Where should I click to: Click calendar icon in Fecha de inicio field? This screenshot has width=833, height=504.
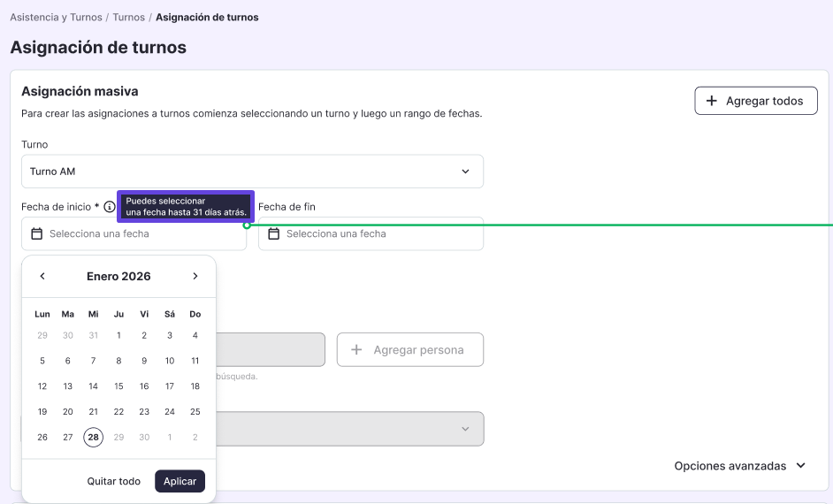point(36,233)
